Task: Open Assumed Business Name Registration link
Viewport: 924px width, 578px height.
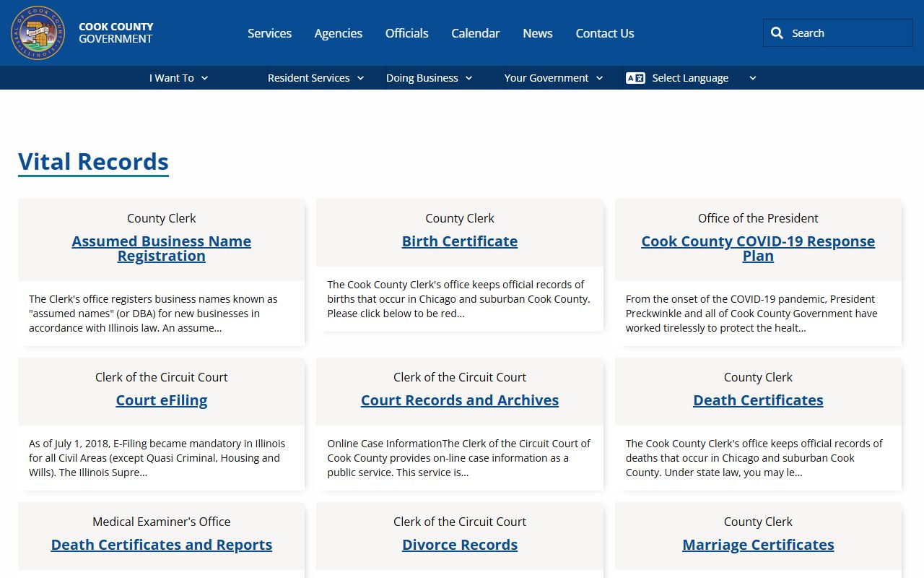Action: coord(162,249)
